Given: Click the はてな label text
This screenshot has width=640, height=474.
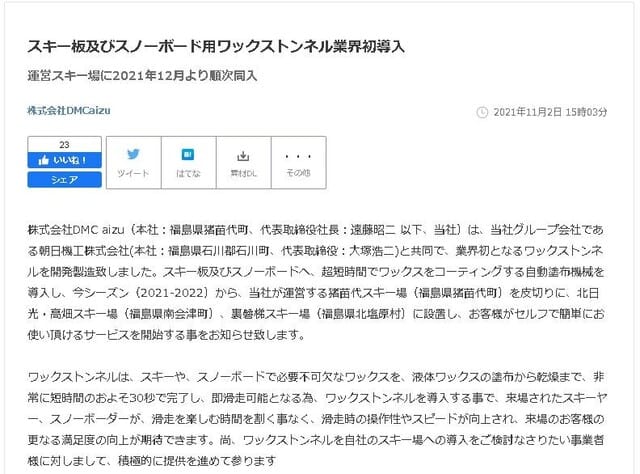Looking at the screenshot, I should (x=187, y=173).
